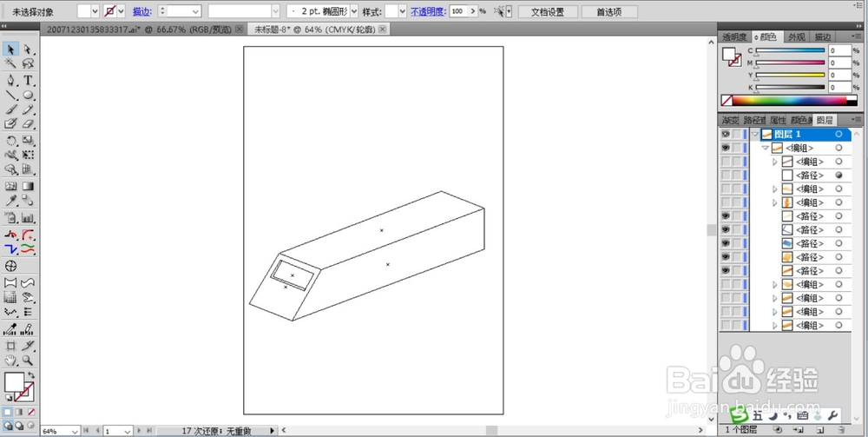Click the magenta (M) color slider
This screenshot has height=437, width=868.
pos(791,63)
